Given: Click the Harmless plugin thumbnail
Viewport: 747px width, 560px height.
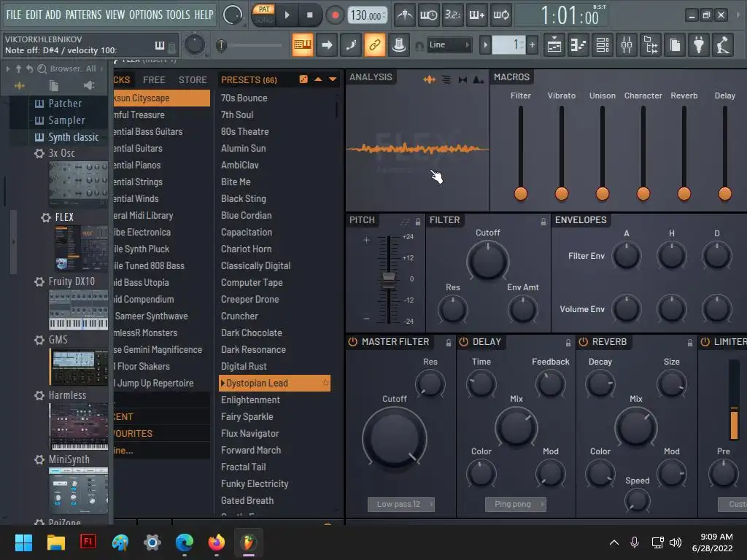Looking at the screenshot, I should pyautogui.click(x=79, y=427).
